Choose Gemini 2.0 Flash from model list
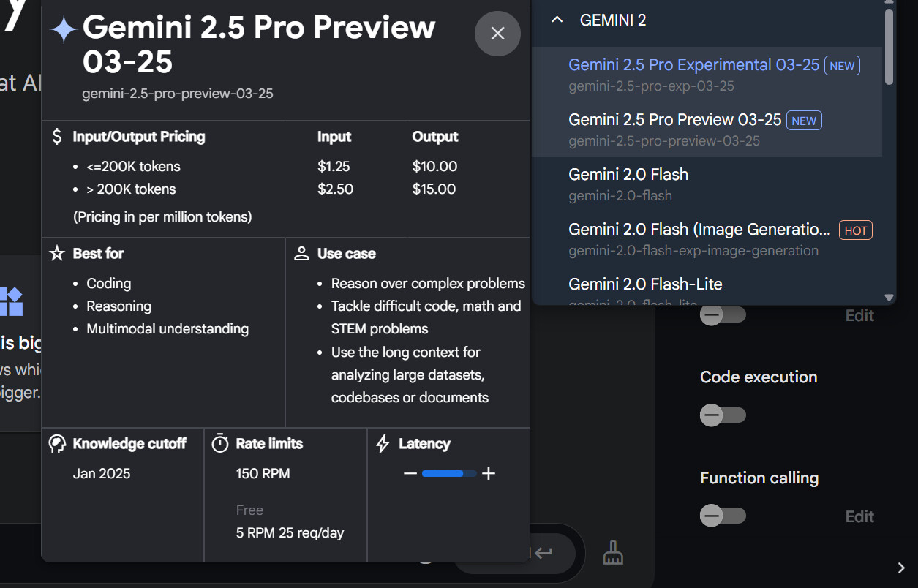The height and width of the screenshot is (588, 918). point(628,175)
